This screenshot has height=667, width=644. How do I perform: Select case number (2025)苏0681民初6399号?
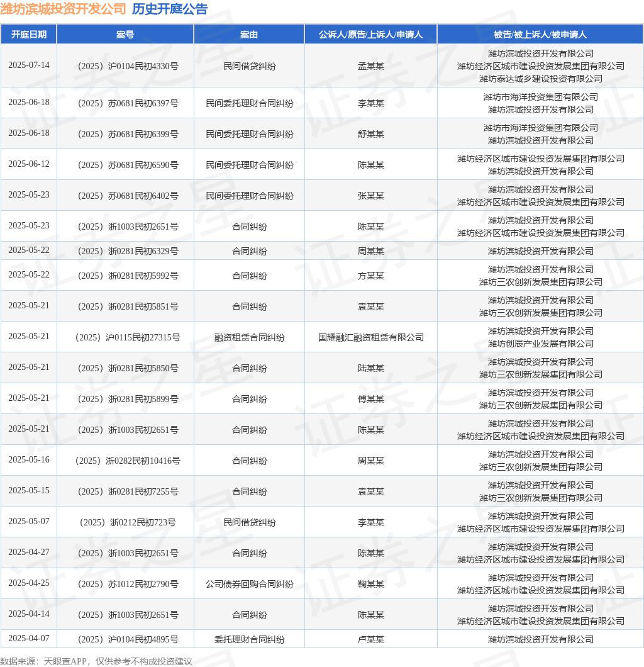tap(128, 134)
